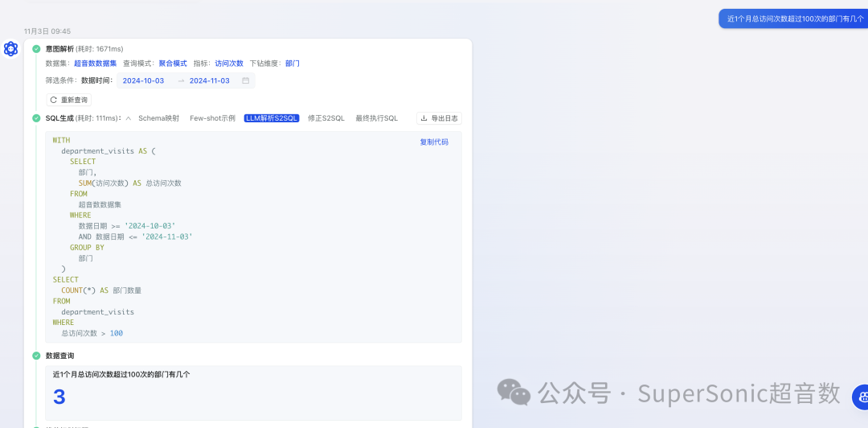868x428 pixels.
Task: Click the refresh icon in 重新查询 button
Action: (x=54, y=100)
